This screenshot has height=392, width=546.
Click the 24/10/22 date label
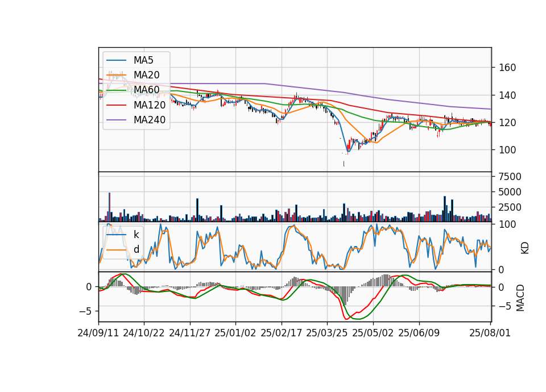pos(144,333)
